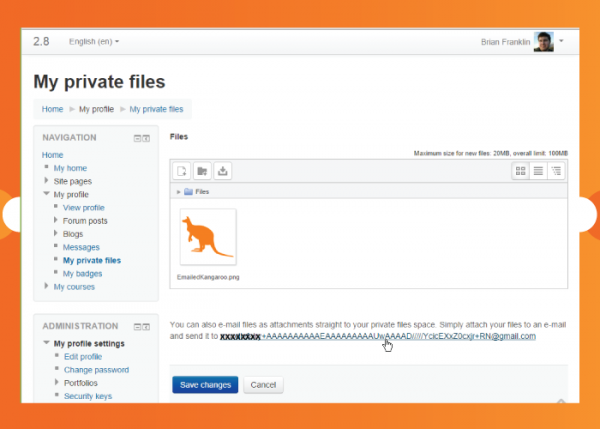The width and height of the screenshot is (600, 429).
Task: Hide the Navigation block
Action: (x=137, y=138)
